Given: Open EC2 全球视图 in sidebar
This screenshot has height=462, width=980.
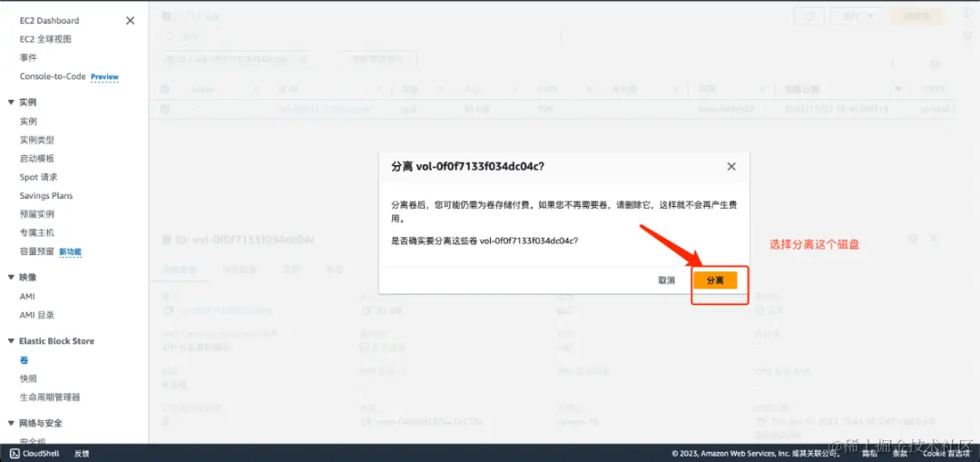Looking at the screenshot, I should point(45,39).
